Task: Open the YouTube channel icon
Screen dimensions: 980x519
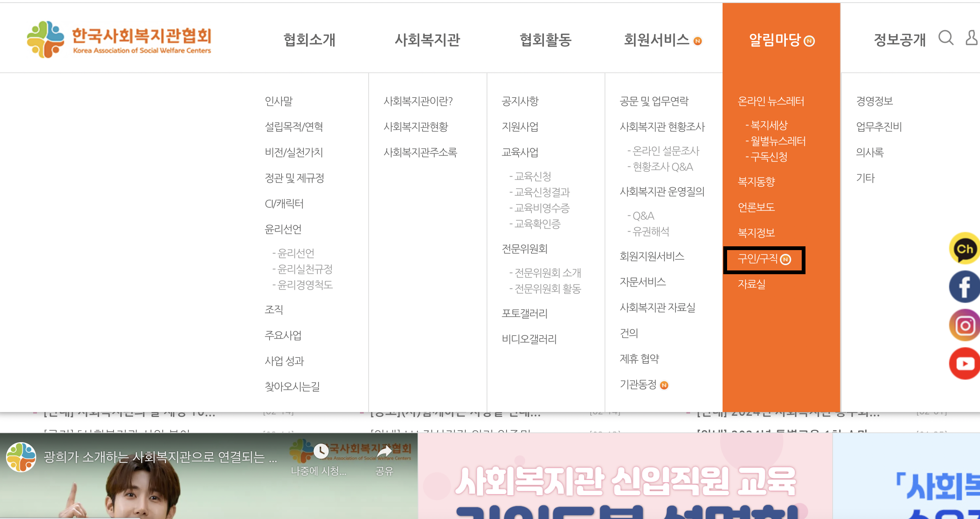Action: pyautogui.click(x=965, y=363)
